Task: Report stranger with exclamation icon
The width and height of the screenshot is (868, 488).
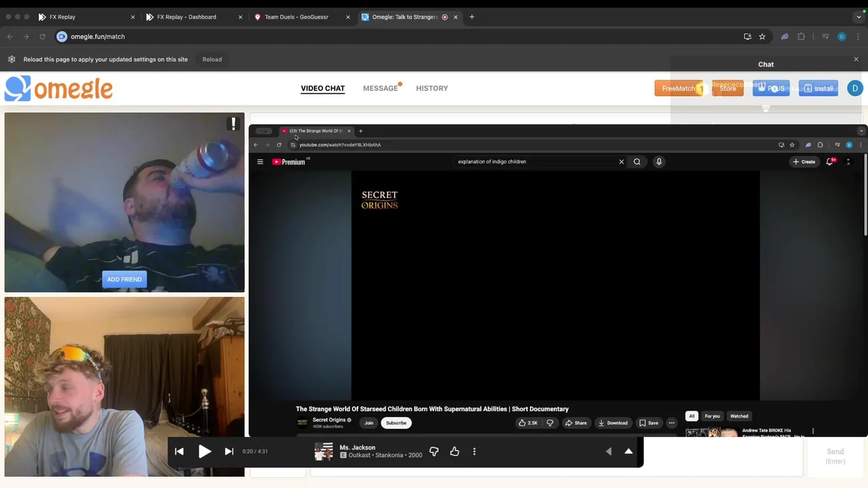Action: pyautogui.click(x=233, y=124)
